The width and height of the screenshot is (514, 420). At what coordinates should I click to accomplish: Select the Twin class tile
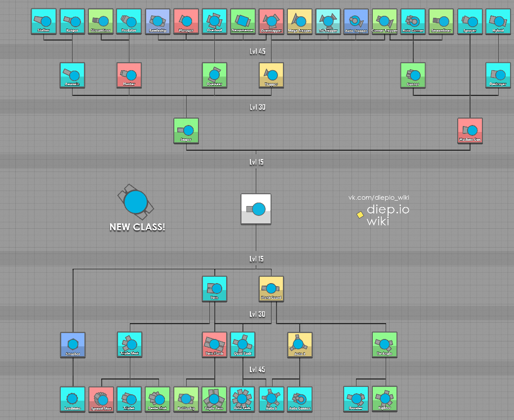214,289
